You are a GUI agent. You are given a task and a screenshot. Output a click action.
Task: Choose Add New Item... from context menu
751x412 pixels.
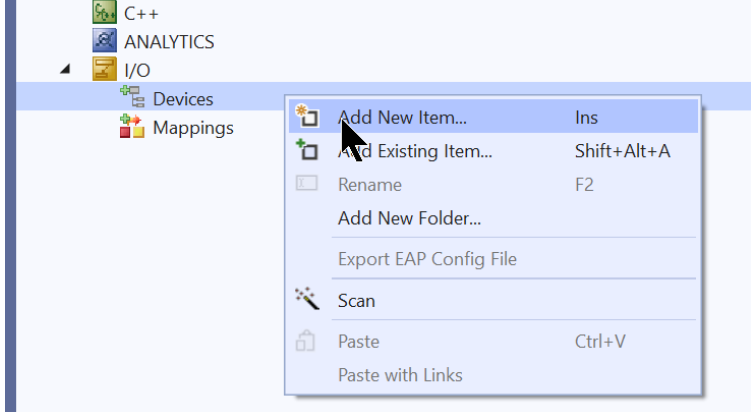(493, 117)
